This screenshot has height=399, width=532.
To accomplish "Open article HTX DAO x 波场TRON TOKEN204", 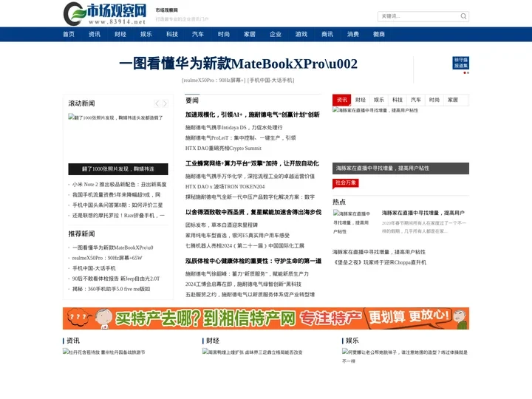I will [225, 187].
